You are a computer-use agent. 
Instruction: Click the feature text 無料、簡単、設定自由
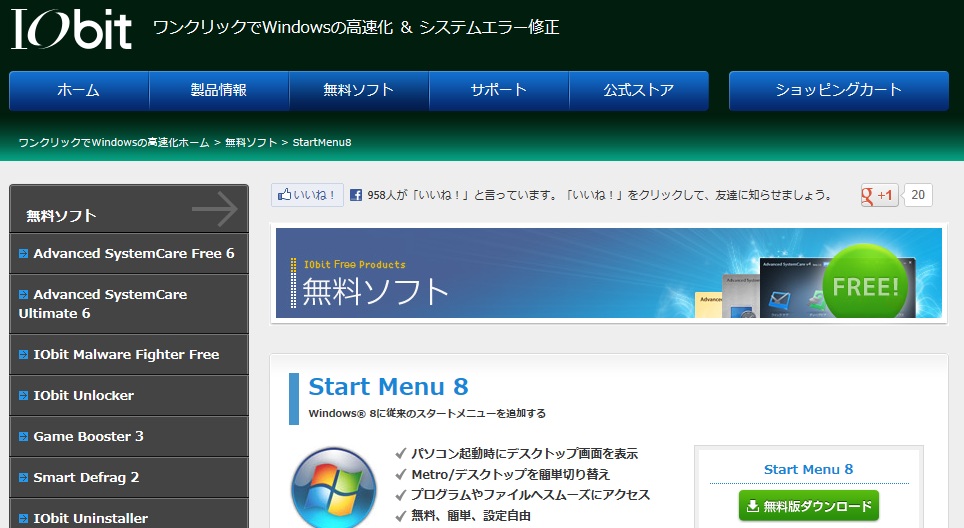click(x=471, y=516)
